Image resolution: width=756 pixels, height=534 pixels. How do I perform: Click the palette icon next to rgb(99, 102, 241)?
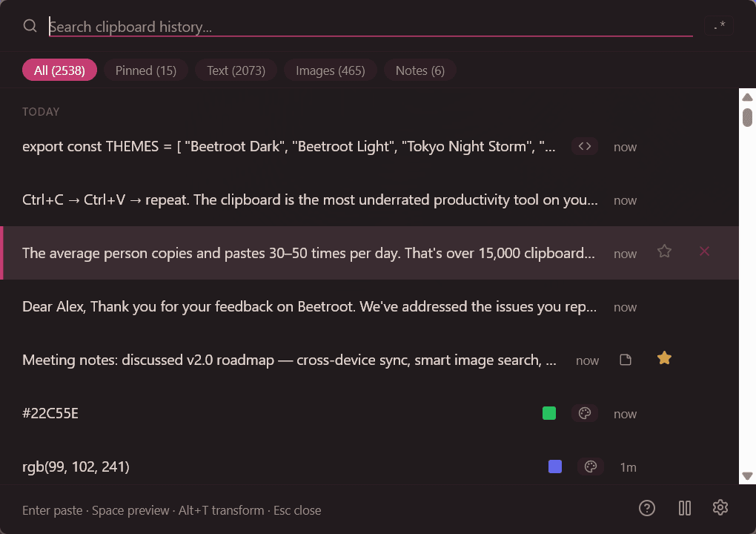coord(590,467)
